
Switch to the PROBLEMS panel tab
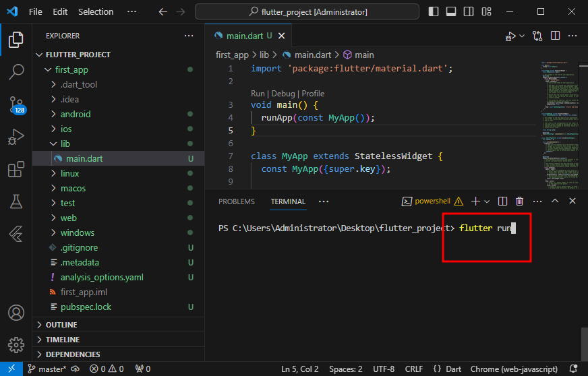[236, 201]
